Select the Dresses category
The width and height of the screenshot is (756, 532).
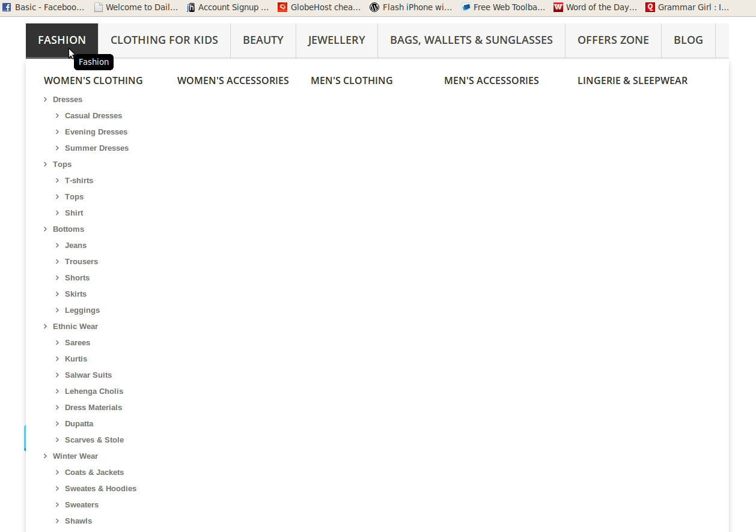67,100
